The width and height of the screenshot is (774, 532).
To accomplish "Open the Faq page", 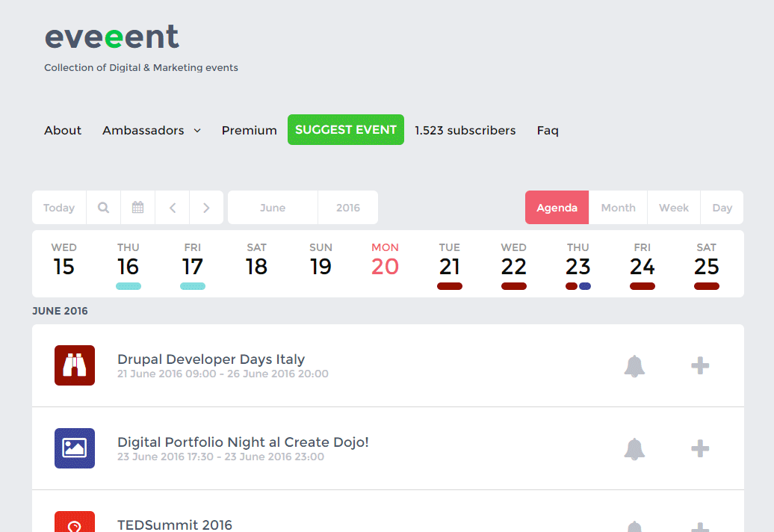I will click(x=548, y=130).
